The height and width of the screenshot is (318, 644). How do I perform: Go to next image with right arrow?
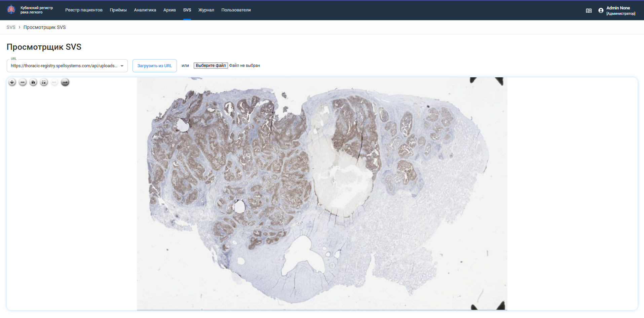(65, 82)
